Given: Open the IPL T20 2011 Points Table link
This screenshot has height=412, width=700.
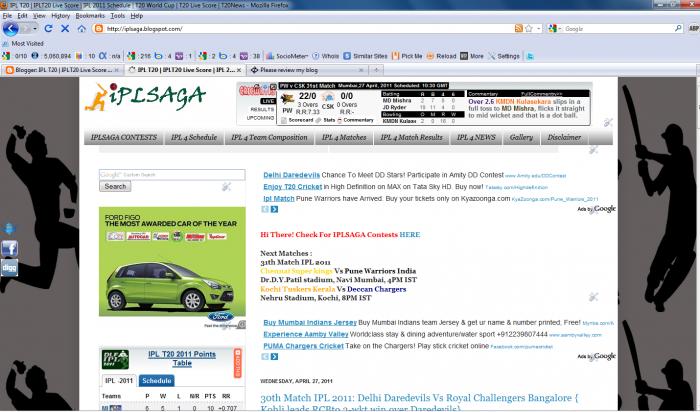Looking at the screenshot, I should tap(182, 359).
